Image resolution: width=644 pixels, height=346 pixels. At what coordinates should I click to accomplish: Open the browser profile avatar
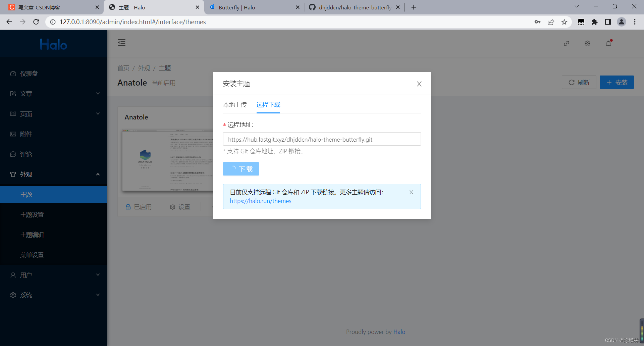tap(621, 22)
